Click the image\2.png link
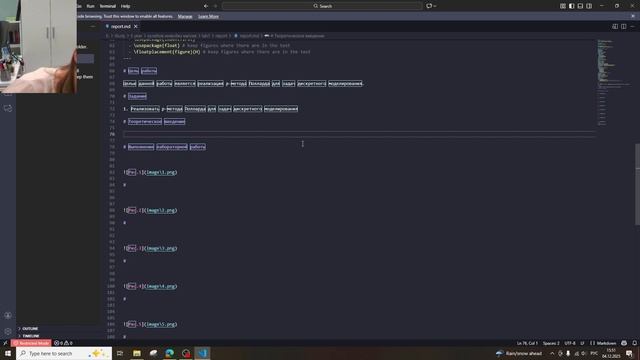Screen dimensions: 640x360 click(161, 210)
